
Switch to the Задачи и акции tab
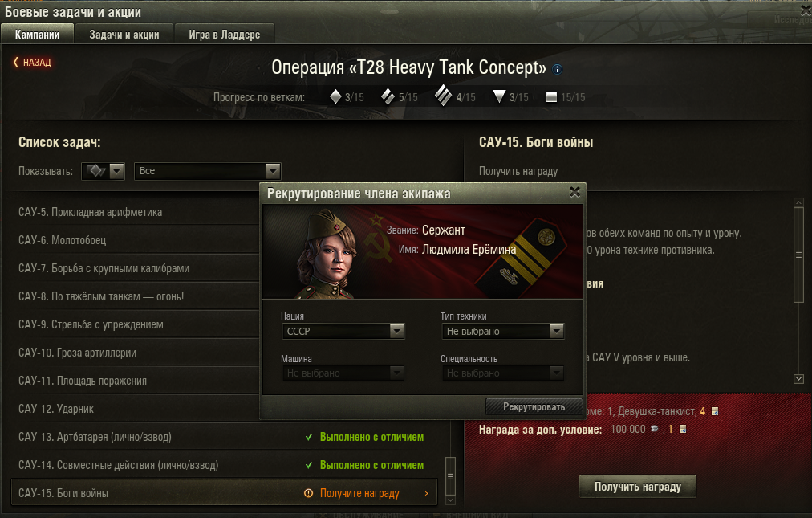[x=124, y=35]
